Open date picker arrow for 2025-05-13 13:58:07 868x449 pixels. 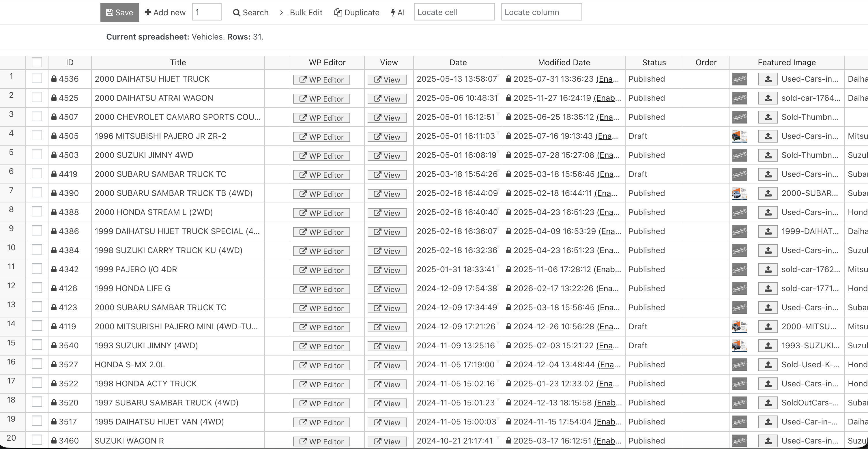pyautogui.click(x=498, y=75)
